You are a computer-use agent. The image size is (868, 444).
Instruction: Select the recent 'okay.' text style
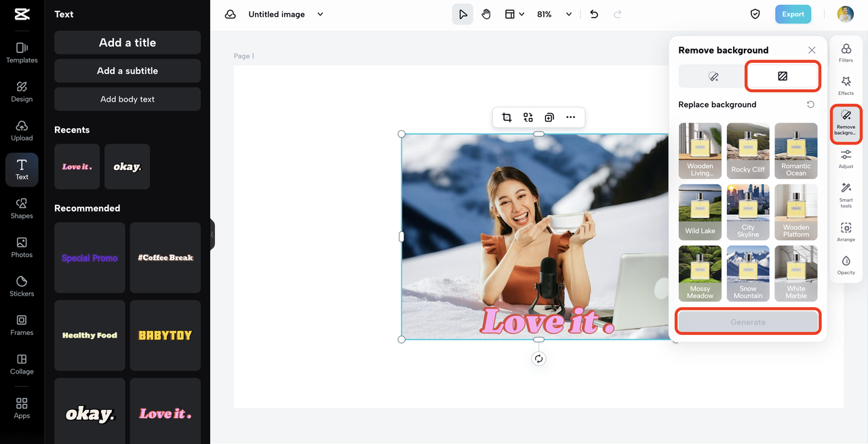point(127,166)
